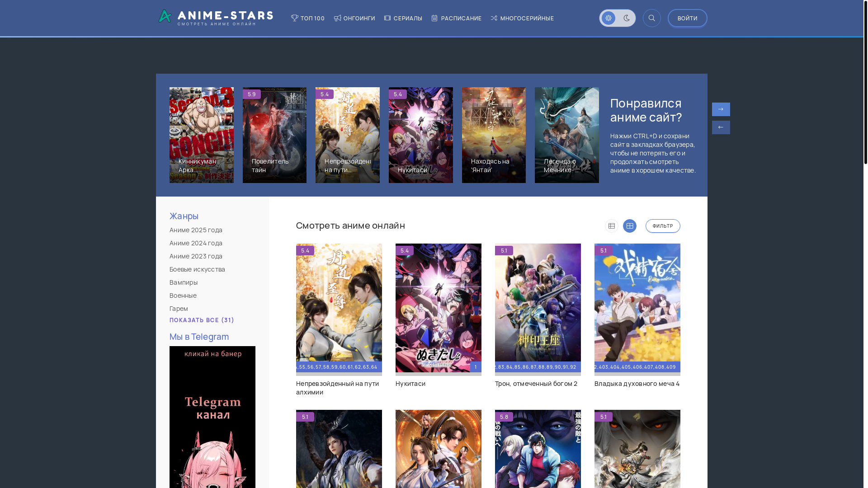The height and width of the screenshot is (488, 868).
Task: Open carousel poster Находясь на 'Янтай'
Action: [x=494, y=135]
